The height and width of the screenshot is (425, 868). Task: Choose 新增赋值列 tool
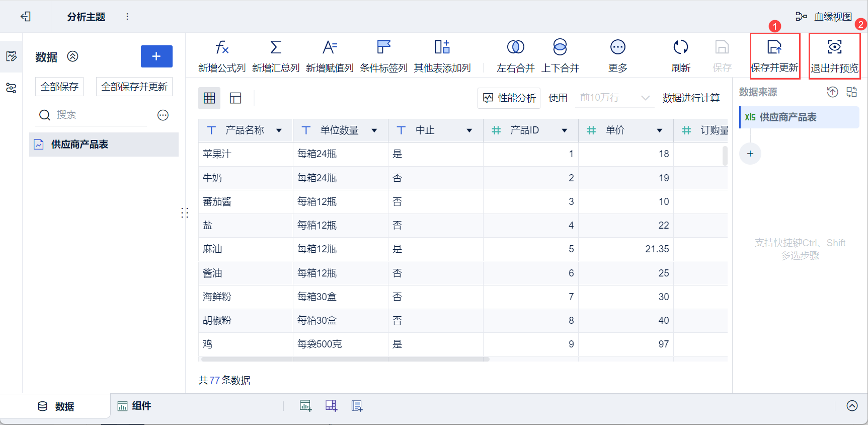click(x=330, y=56)
